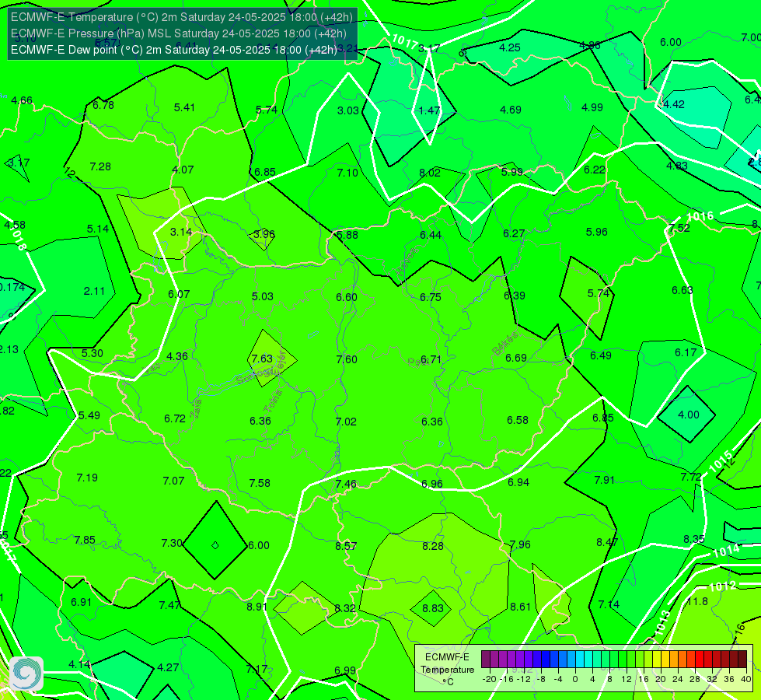This screenshot has height=700, width=761.
Task: Click the 6.71 dew point value
Action: pos(431,359)
